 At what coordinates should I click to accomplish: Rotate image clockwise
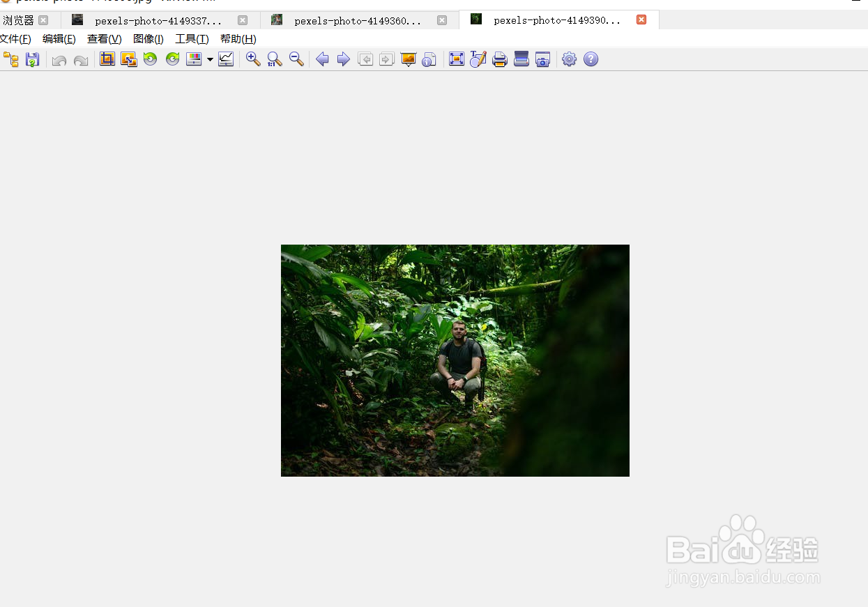coord(172,59)
